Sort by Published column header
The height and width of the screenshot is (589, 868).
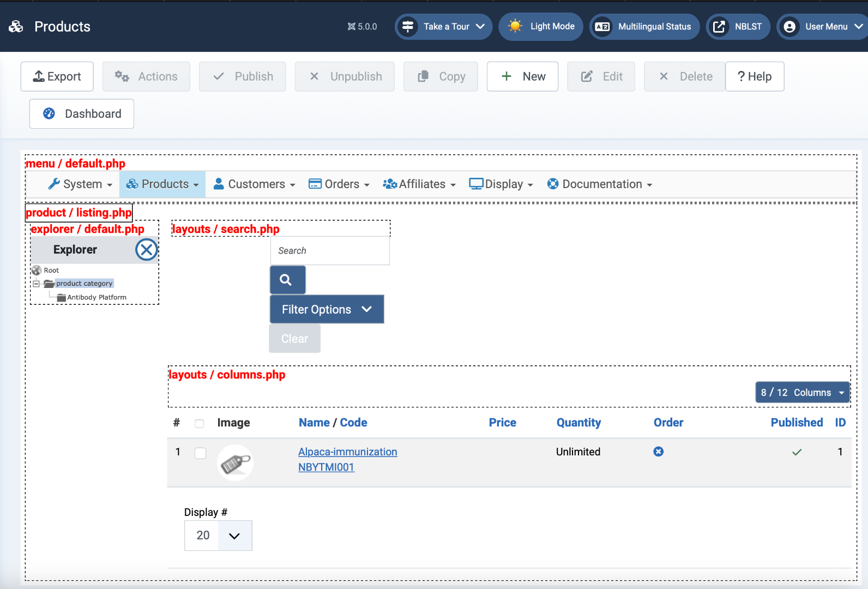tap(797, 423)
